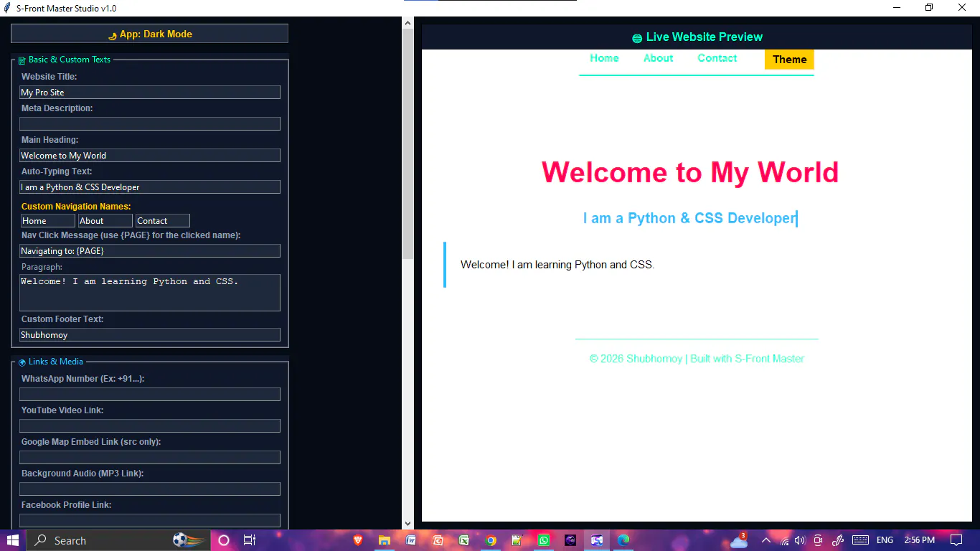Open the notification action center
The height and width of the screenshot is (551, 980).
(956, 540)
